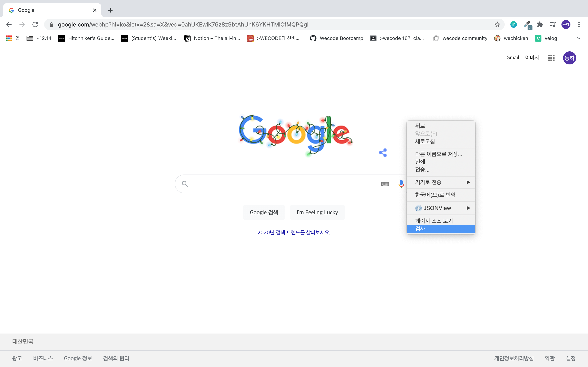Open the on-screen keyboard icon
This screenshot has width=588, height=367.
[x=385, y=184]
